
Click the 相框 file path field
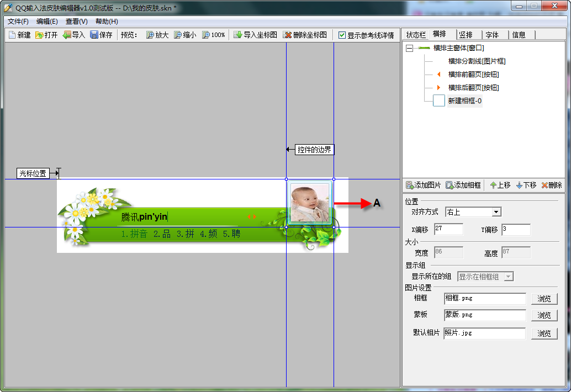tap(485, 299)
